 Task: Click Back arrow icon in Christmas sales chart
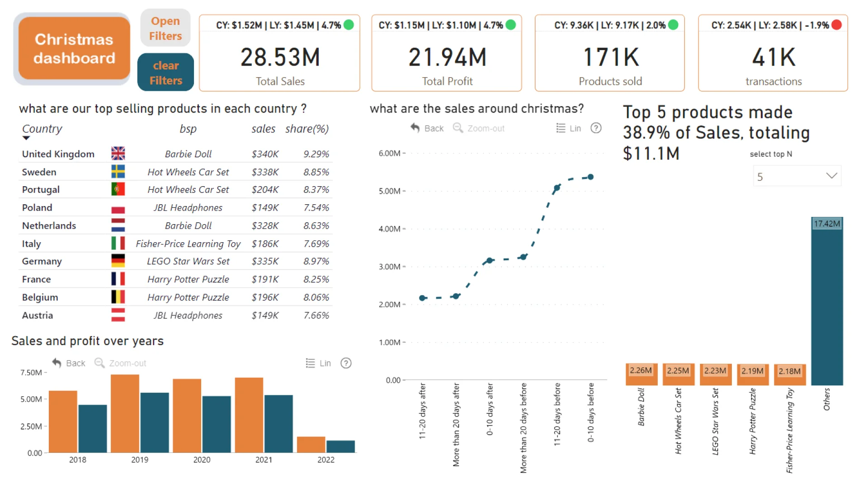[415, 128]
